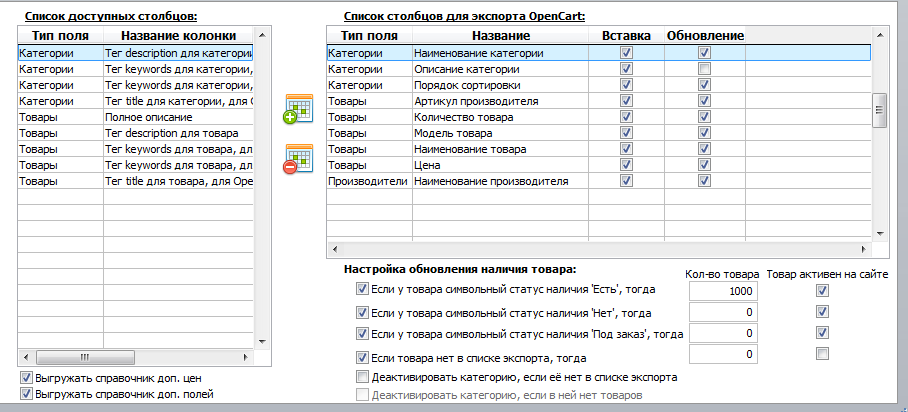The width and height of the screenshot is (908, 412).
Task: Click 'Тип поля' header in available list
Action: [x=60, y=35]
